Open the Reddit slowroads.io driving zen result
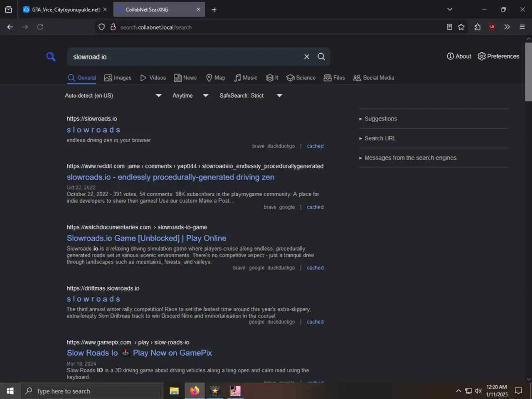532x399 pixels. pos(170,177)
